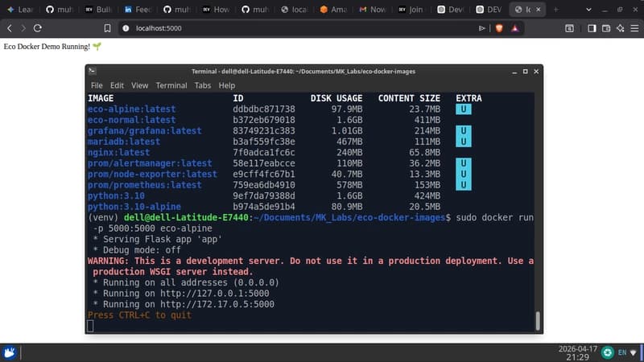644x362 pixels.
Task: Switch to the Lear tab
Action: pyautogui.click(x=21, y=9)
